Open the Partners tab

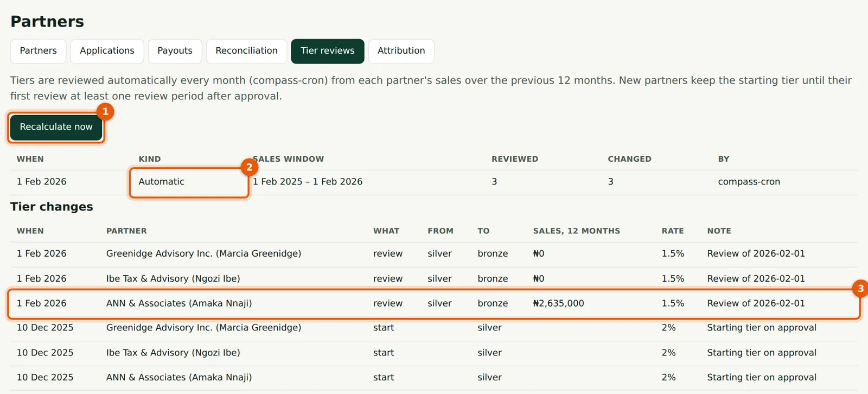[39, 51]
